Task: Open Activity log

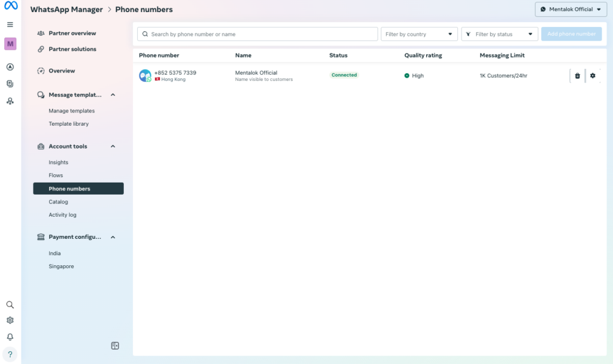Action: (x=62, y=215)
